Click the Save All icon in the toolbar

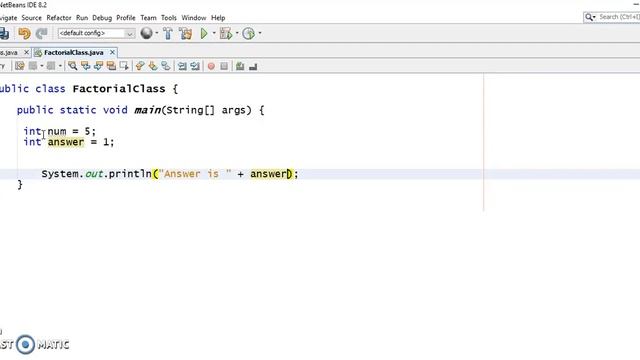coord(4,33)
